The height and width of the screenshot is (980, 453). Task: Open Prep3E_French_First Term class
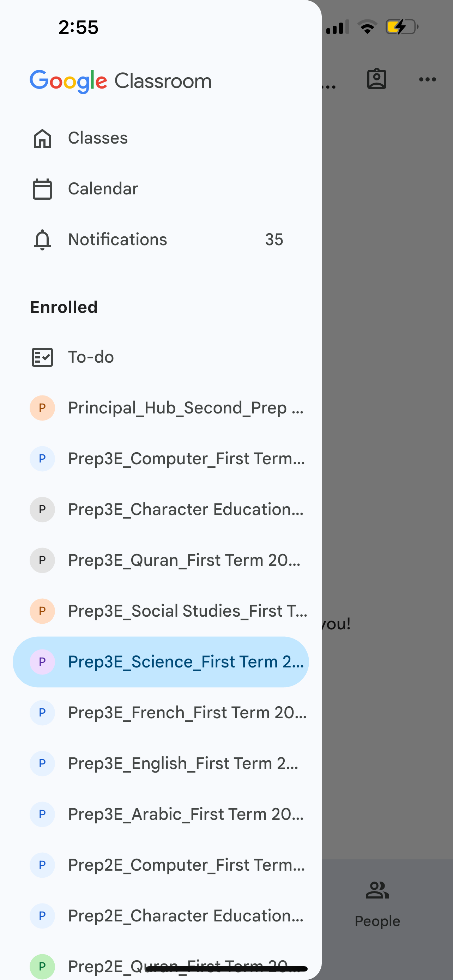point(187,713)
